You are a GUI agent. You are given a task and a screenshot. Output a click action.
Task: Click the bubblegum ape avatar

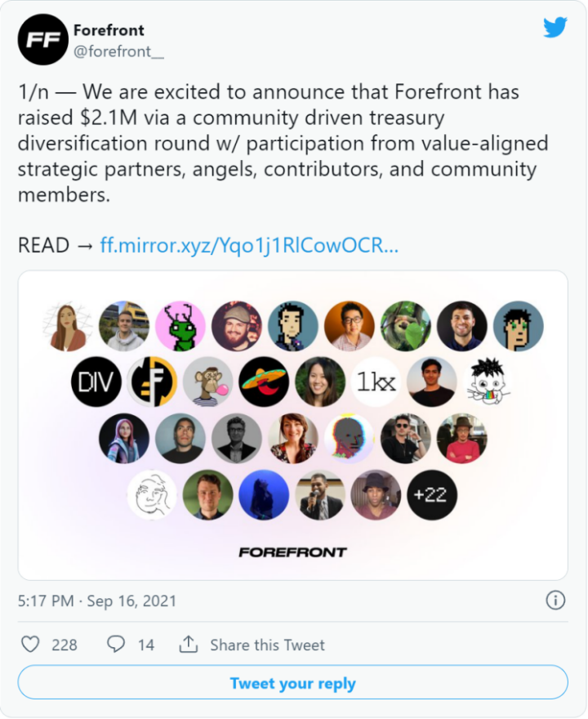click(x=208, y=382)
